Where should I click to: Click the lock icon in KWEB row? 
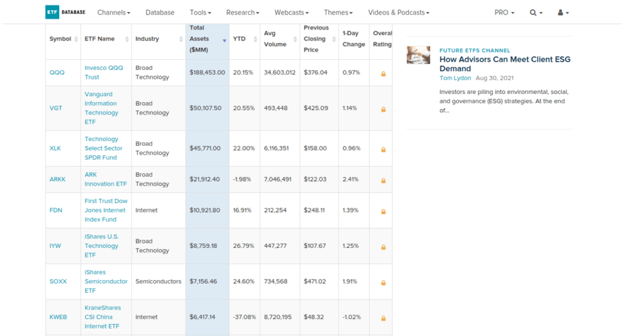[x=383, y=318]
